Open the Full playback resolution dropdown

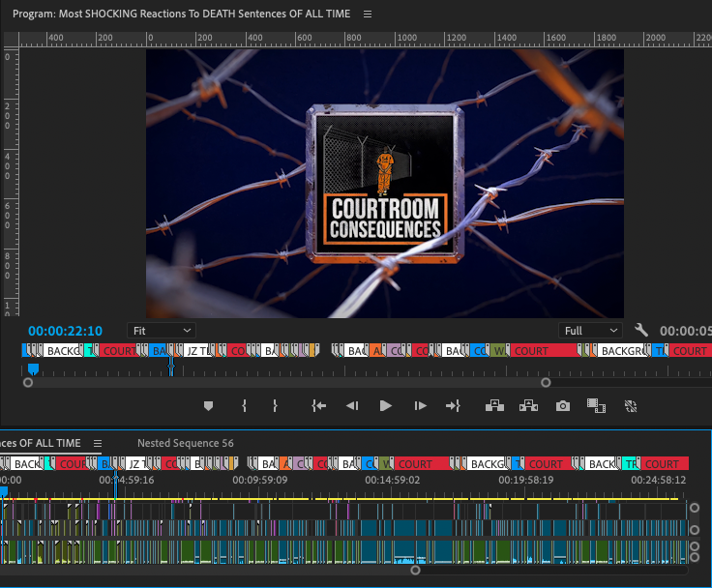coord(590,331)
